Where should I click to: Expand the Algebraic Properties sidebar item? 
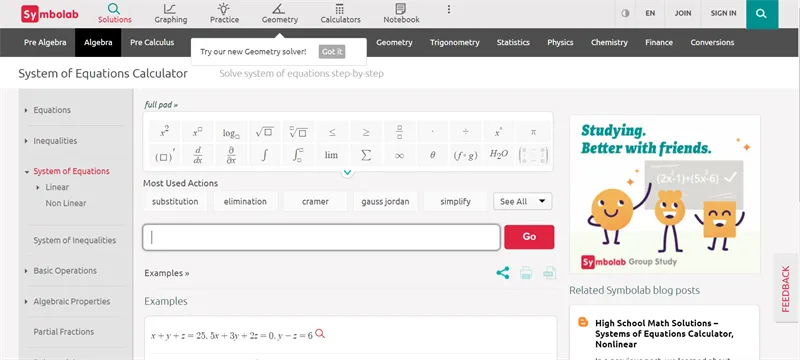[x=26, y=301]
